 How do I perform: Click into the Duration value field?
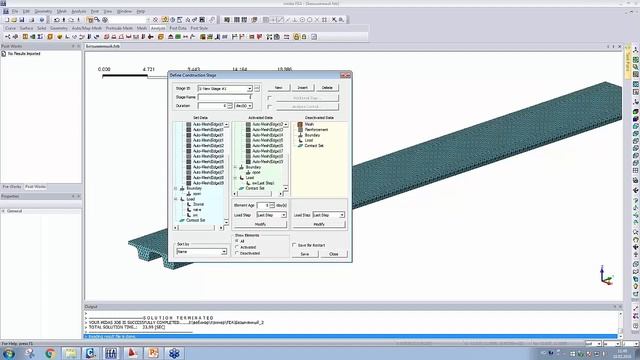click(212, 106)
